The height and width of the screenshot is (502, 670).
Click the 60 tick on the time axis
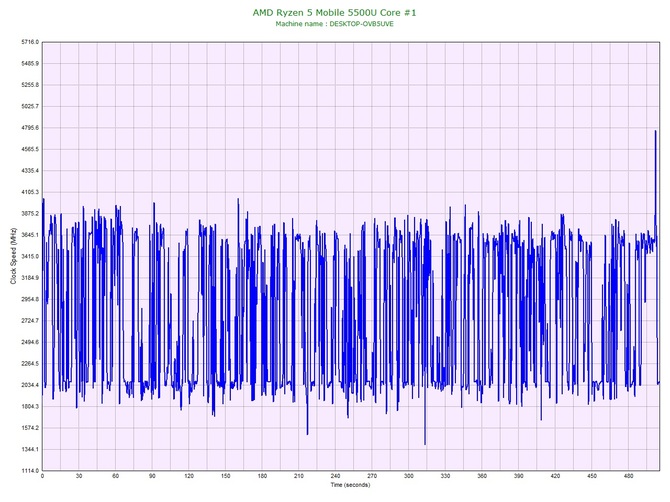click(115, 476)
